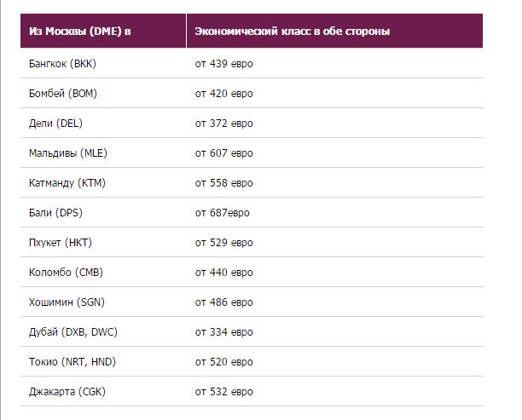The image size is (522, 420).
Task: Click the 'от 372 евро' Delhi price
Action: click(223, 124)
